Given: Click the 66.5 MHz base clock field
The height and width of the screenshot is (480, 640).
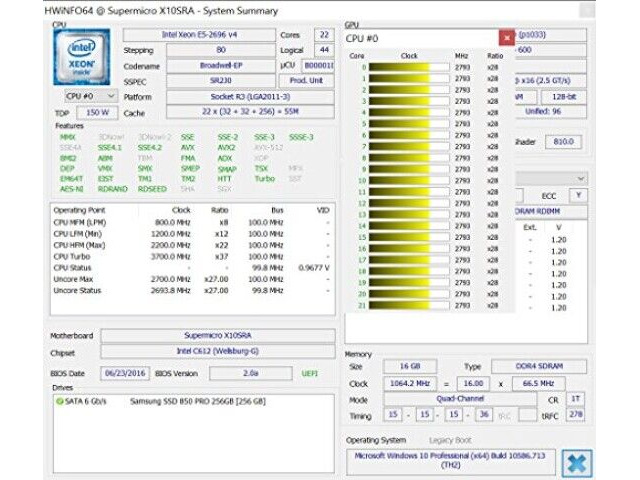Looking at the screenshot, I should click(x=538, y=383).
